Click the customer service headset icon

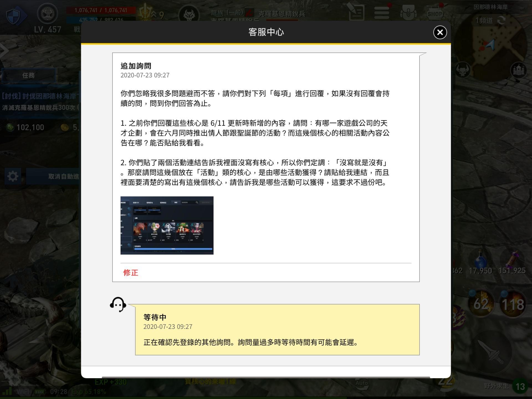[118, 305]
